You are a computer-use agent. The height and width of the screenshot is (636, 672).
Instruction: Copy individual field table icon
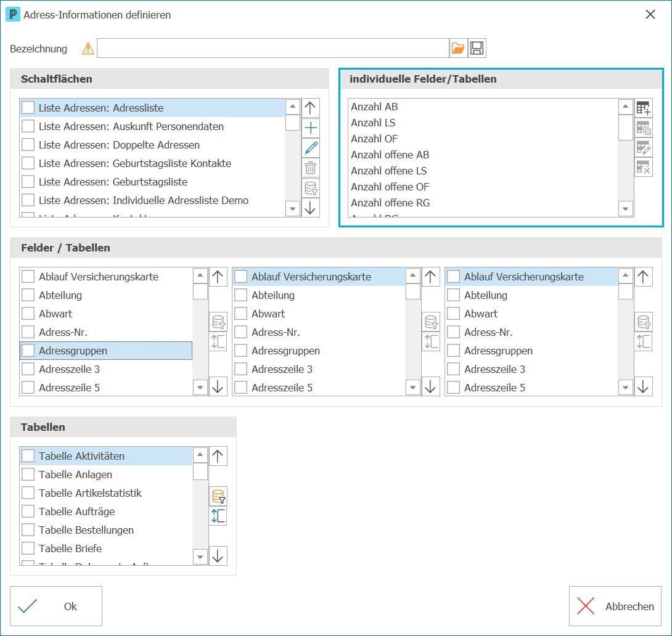pyautogui.click(x=643, y=128)
